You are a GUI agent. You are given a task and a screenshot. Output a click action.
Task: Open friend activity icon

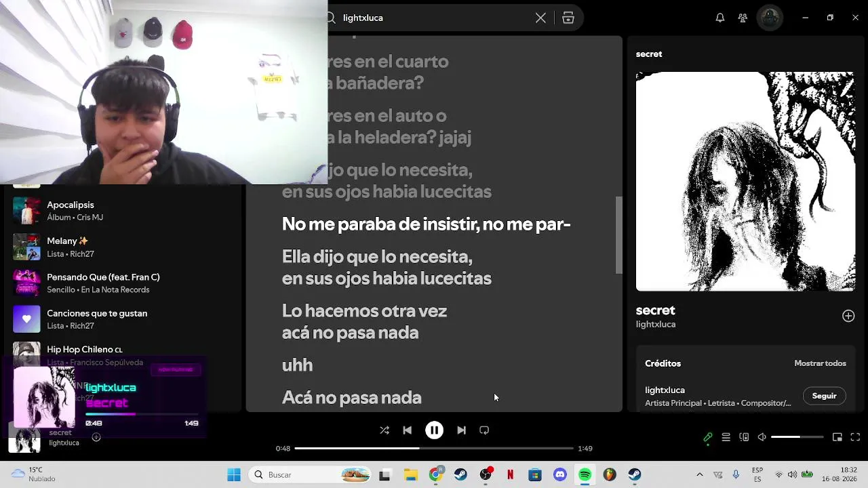[743, 18]
